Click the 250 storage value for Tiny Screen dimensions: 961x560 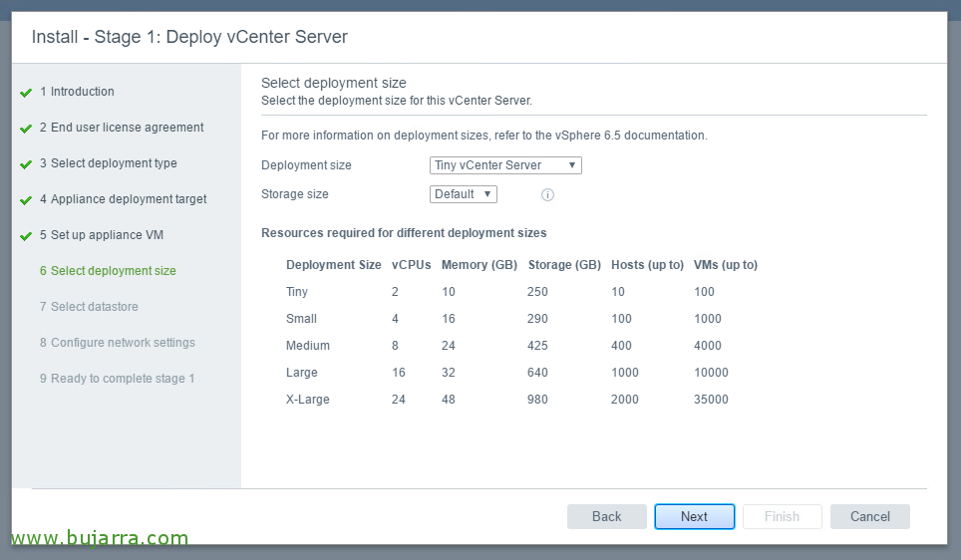(x=537, y=292)
